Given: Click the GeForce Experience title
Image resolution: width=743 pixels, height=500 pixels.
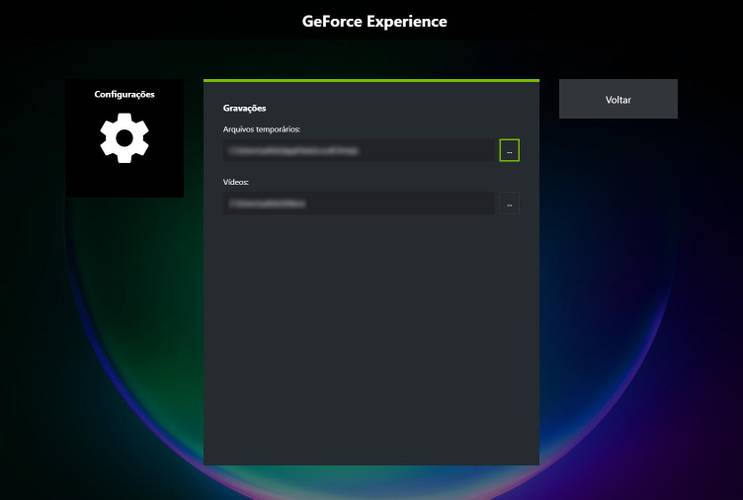Looking at the screenshot, I should 374,21.
